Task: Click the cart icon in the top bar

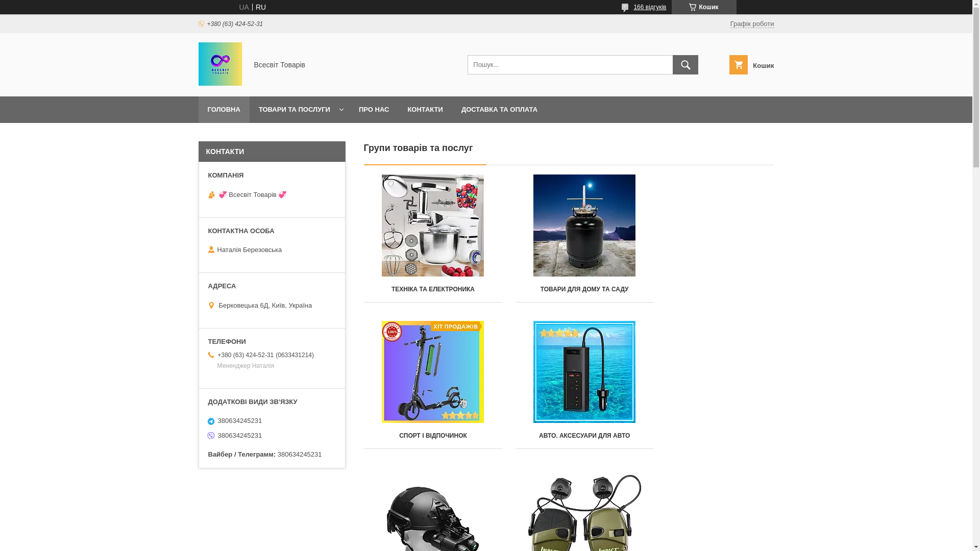Action: (x=693, y=7)
